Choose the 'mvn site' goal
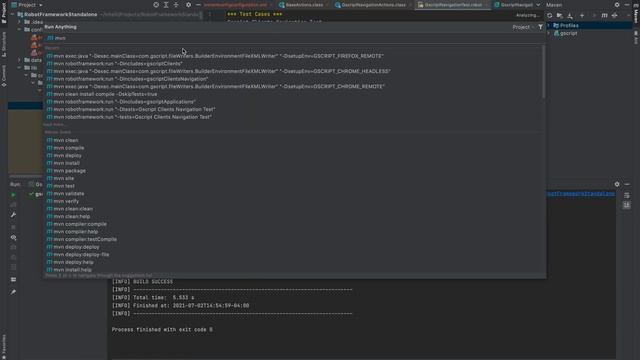 pos(60,178)
